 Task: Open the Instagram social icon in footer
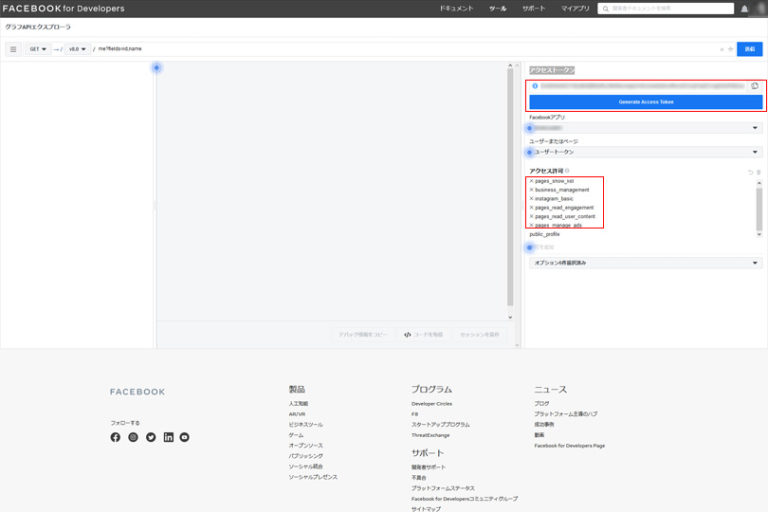click(x=133, y=437)
